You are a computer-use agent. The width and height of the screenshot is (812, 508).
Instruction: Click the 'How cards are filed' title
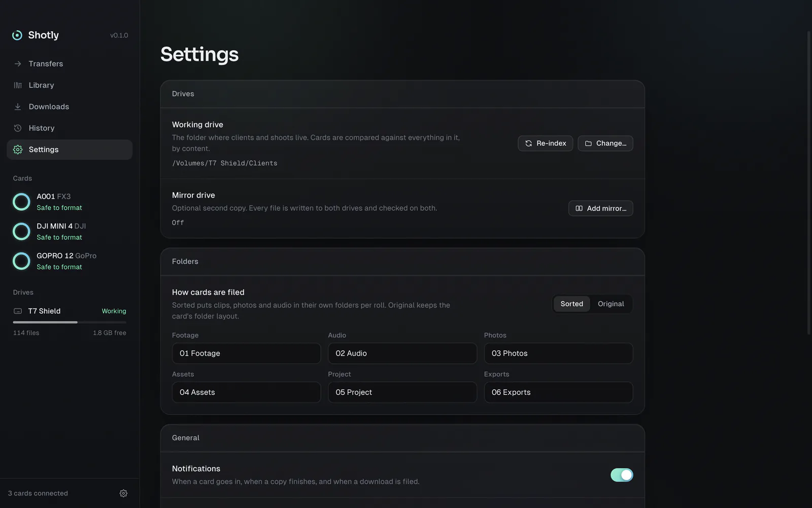click(208, 292)
